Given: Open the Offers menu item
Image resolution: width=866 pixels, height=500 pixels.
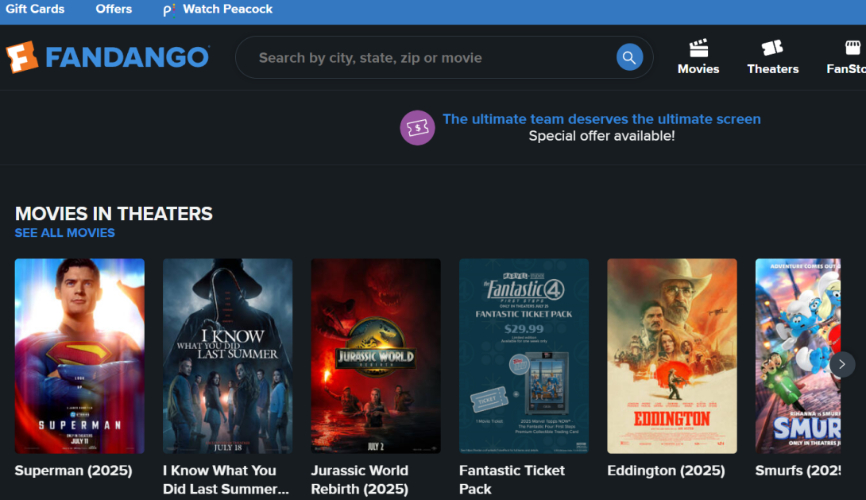Looking at the screenshot, I should pos(114,9).
